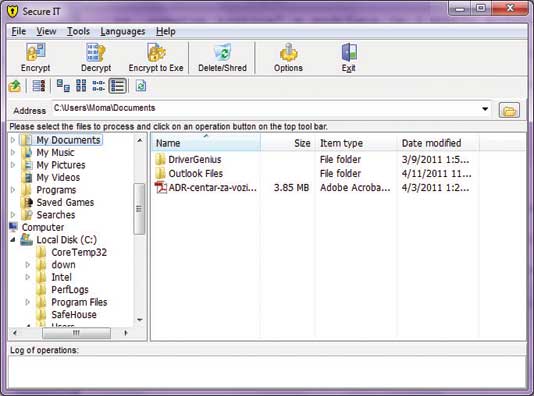Click the Computer icon in tree
The width and height of the screenshot is (534, 396).
pyautogui.click(x=14, y=227)
